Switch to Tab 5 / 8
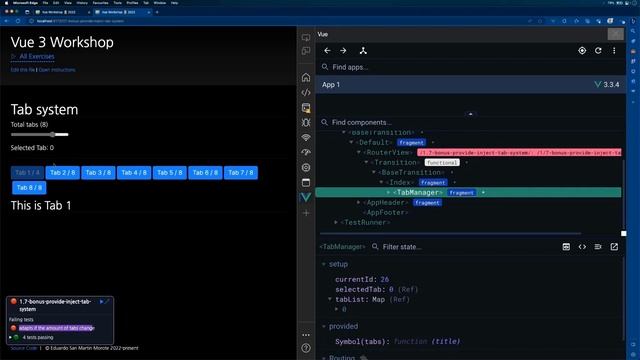This screenshot has width=640, height=360. click(x=170, y=173)
